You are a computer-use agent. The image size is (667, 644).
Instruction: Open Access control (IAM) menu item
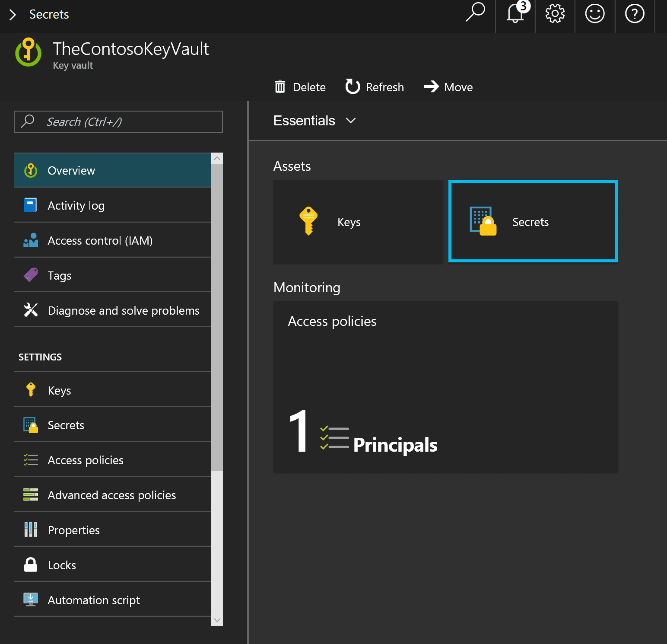pos(112,240)
